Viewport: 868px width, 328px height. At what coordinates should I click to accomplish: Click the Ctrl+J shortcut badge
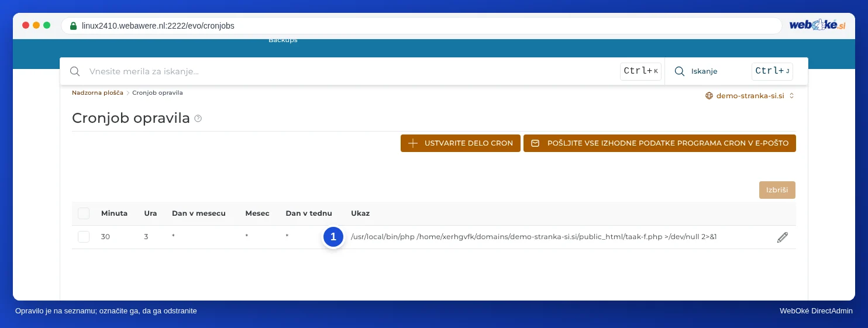pos(772,71)
